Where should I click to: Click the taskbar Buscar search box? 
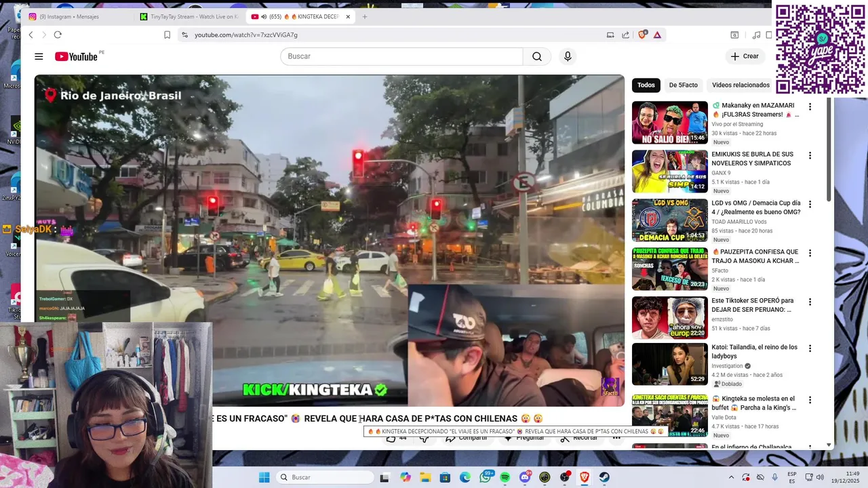click(325, 477)
